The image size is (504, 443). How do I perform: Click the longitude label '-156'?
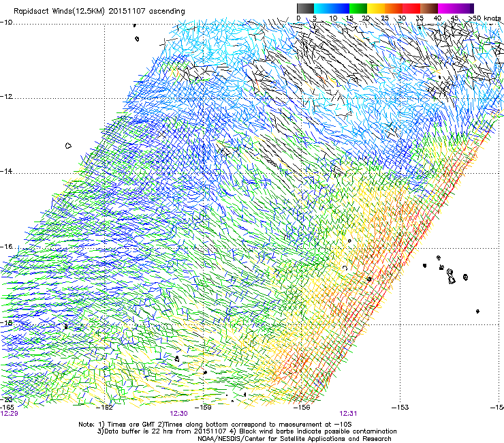click(302, 408)
